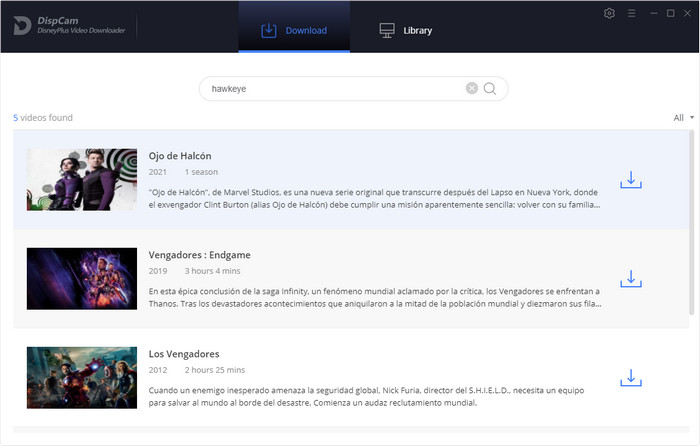Viewport: 700px width, 446px height.
Task: Click the DispCam logo icon
Action: pyautogui.click(x=22, y=25)
